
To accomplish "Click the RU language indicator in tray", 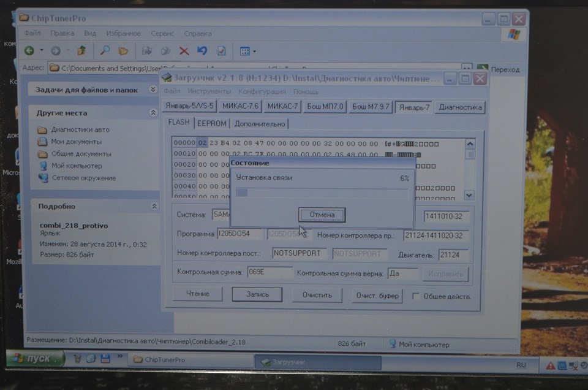I will pos(521,364).
